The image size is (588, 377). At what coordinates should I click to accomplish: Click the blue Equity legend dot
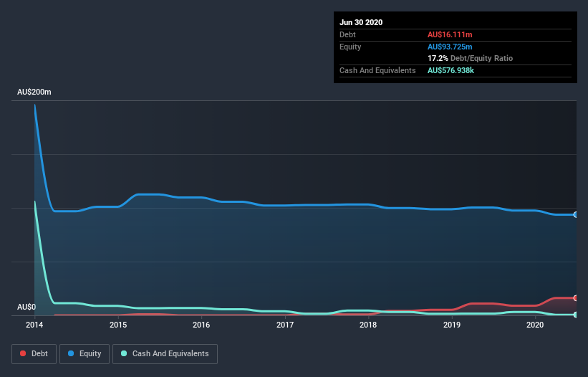pos(71,353)
